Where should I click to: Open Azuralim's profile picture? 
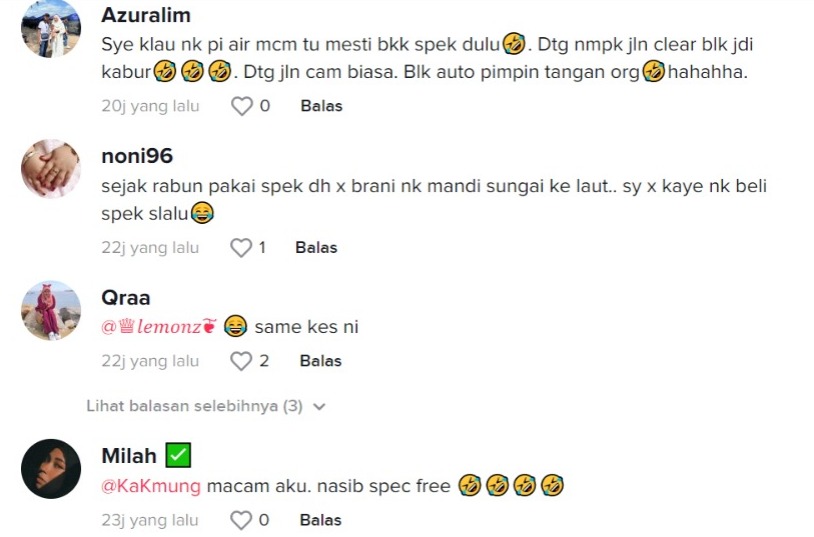(x=51, y=28)
